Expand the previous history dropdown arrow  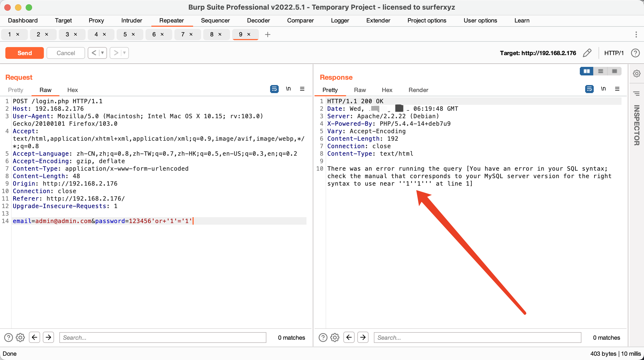pyautogui.click(x=102, y=53)
